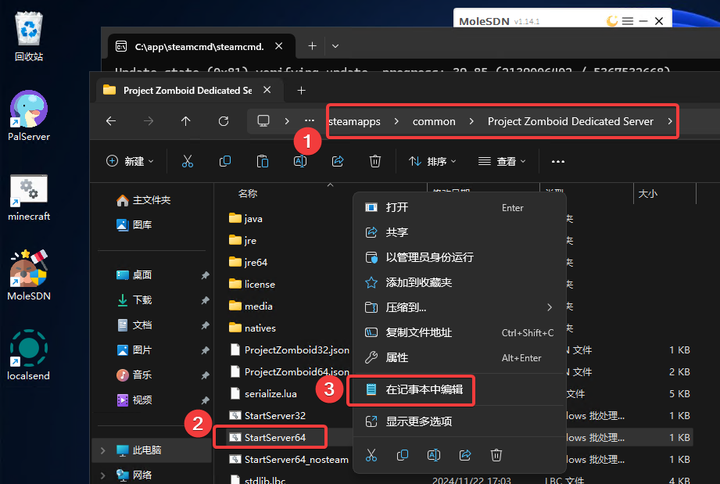Open the See more (...) toolbar menu

pyautogui.click(x=558, y=161)
